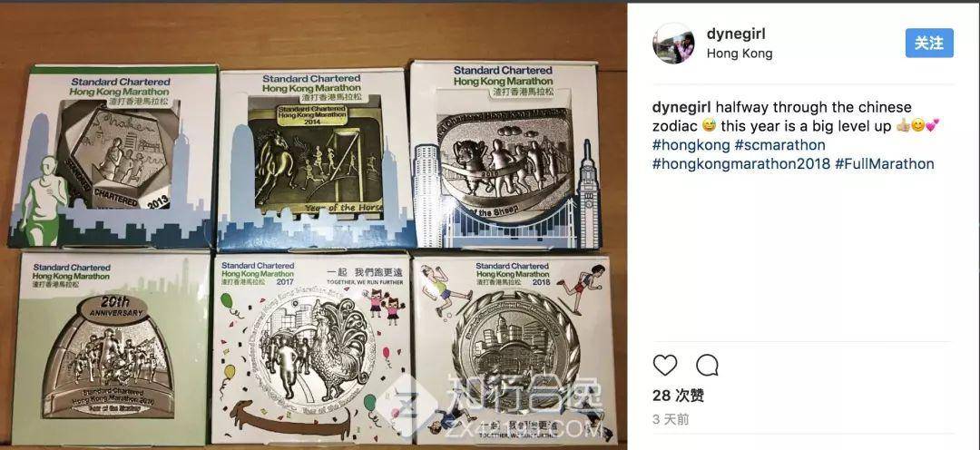The width and height of the screenshot is (980, 450).
Task: Click the 2018 marathon medal box
Action: coord(514,348)
